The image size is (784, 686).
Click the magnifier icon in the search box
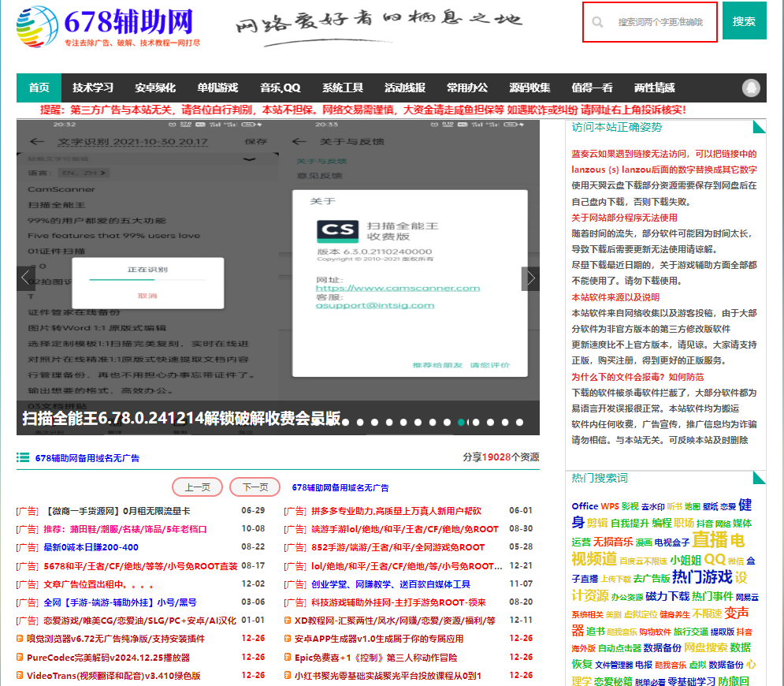597,22
